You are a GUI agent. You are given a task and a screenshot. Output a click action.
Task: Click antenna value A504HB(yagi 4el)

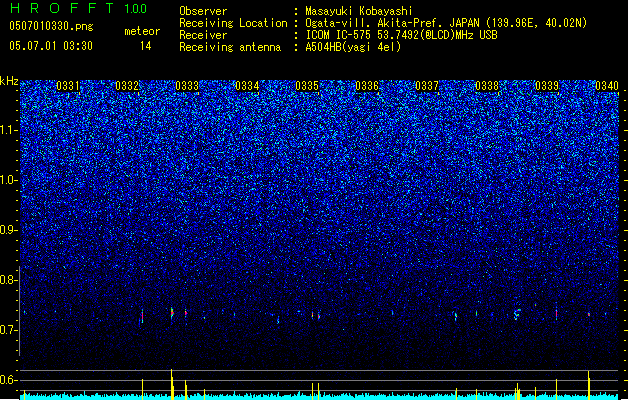coord(353,47)
